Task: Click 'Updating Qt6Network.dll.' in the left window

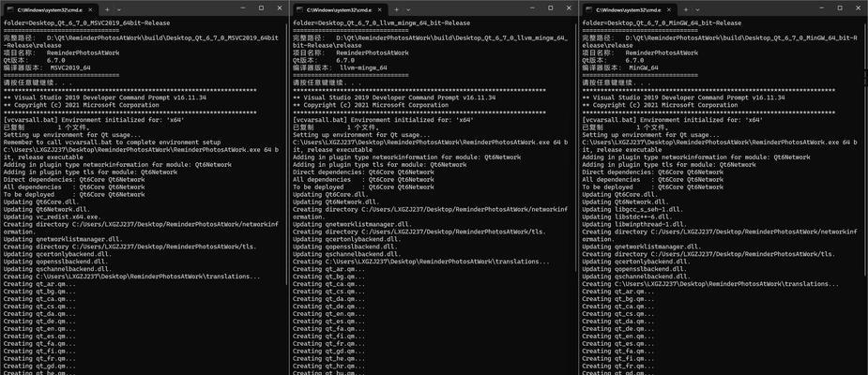Action: click(47, 210)
